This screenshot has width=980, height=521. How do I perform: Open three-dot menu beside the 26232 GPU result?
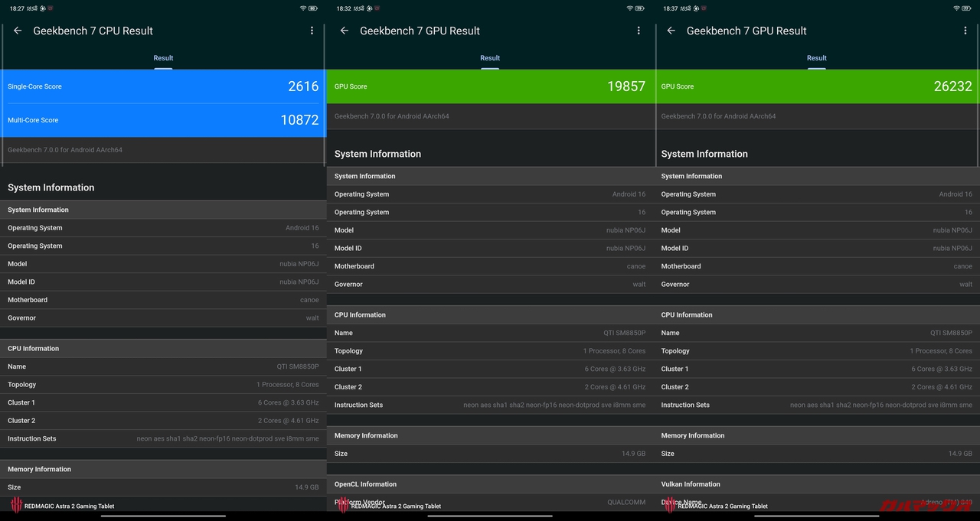click(965, 31)
